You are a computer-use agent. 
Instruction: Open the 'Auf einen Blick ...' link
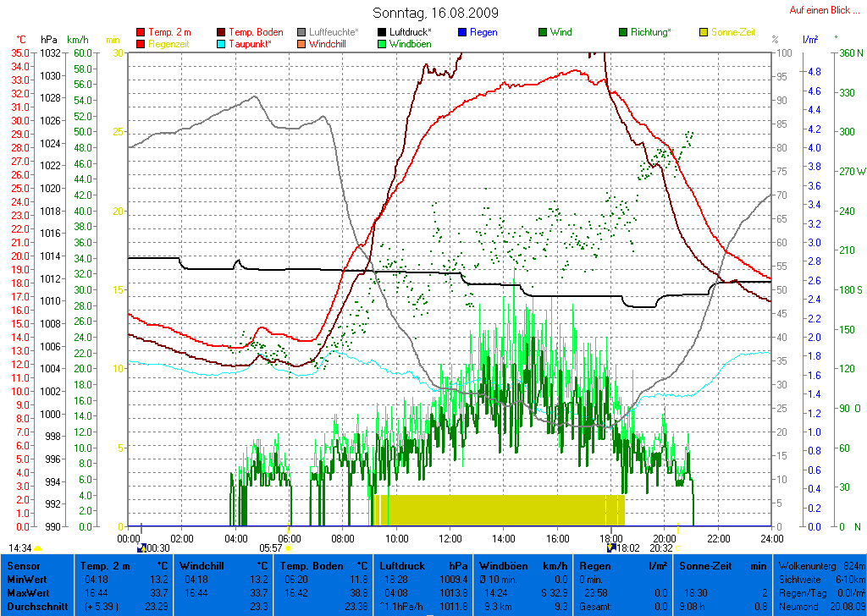(820, 10)
